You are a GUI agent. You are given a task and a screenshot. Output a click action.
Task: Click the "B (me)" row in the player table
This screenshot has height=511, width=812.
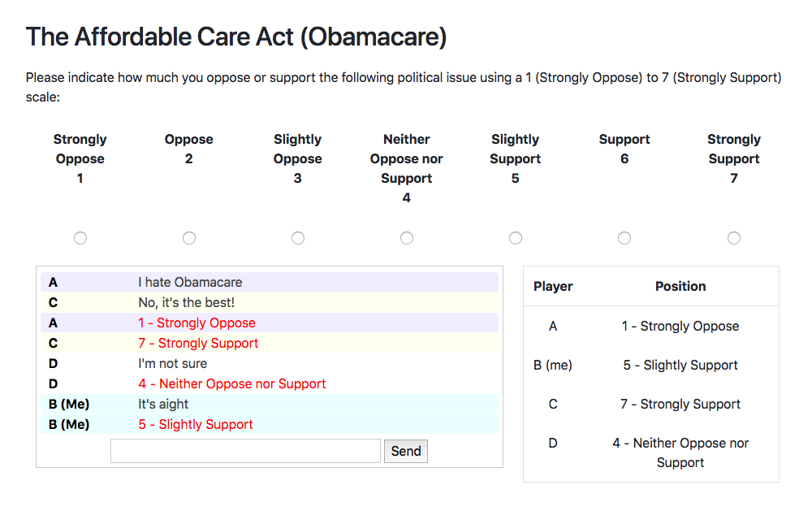tap(553, 365)
